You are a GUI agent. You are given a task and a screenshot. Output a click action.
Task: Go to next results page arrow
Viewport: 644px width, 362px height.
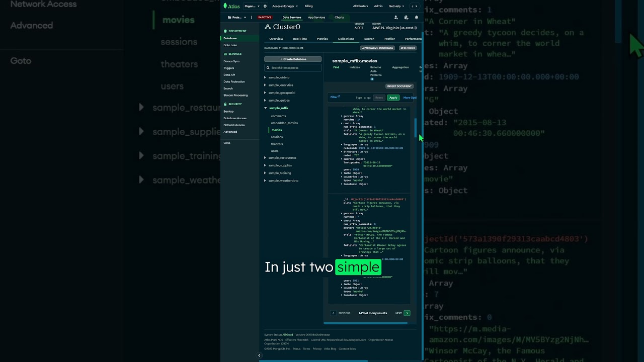[407, 313]
